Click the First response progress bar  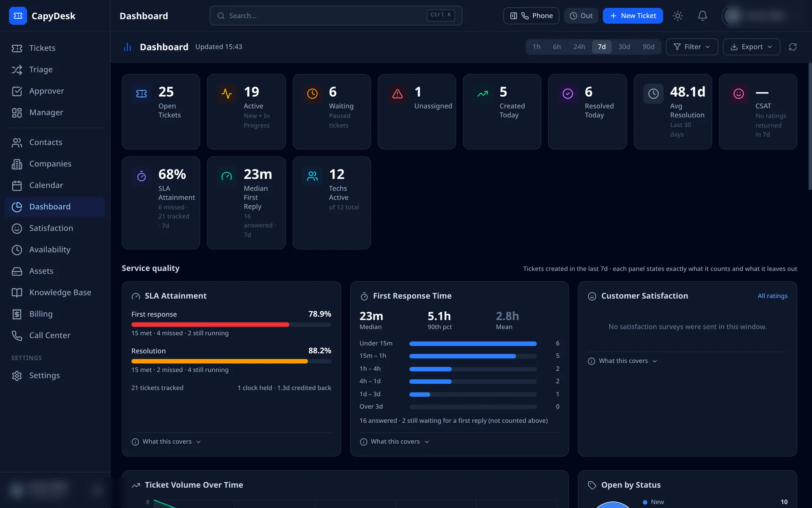coord(231,325)
